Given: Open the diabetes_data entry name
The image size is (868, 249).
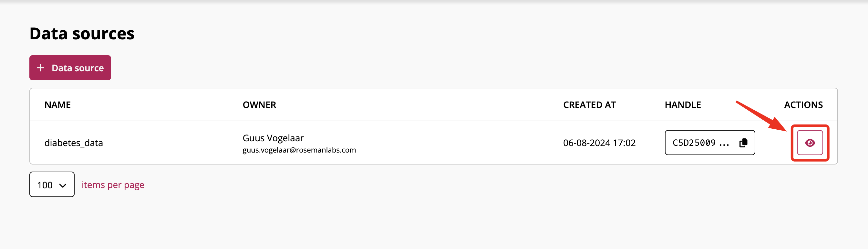Looking at the screenshot, I should (x=73, y=143).
